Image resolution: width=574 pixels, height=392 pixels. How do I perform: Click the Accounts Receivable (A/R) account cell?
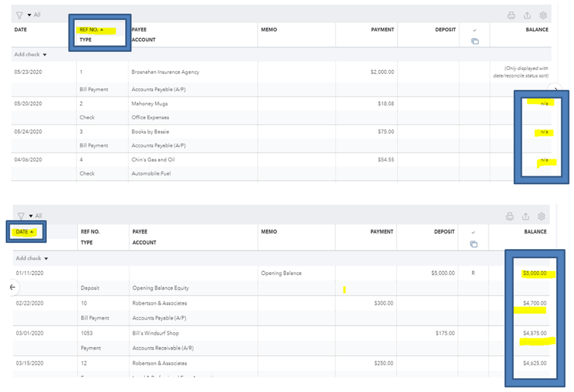point(163,348)
